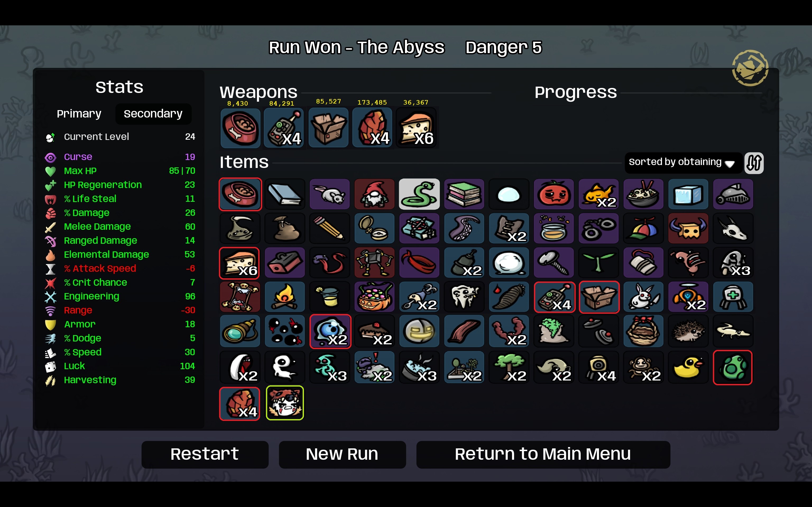Screen dimensions: 812x507
Task: Select the campfire item icon
Action: 284,297
